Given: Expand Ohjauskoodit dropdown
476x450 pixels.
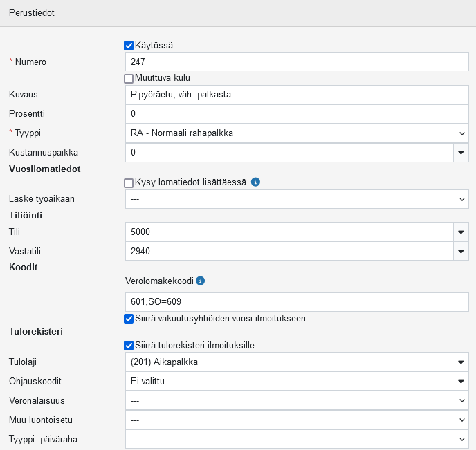Looking at the screenshot, I should (296, 381).
